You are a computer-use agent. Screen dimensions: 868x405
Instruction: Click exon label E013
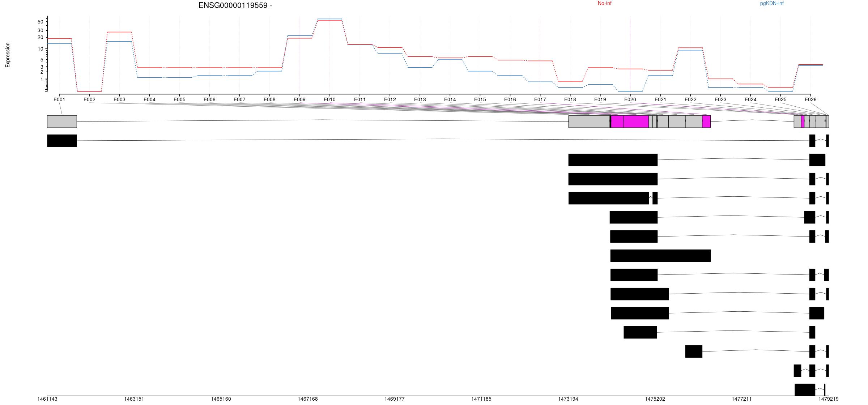click(420, 99)
